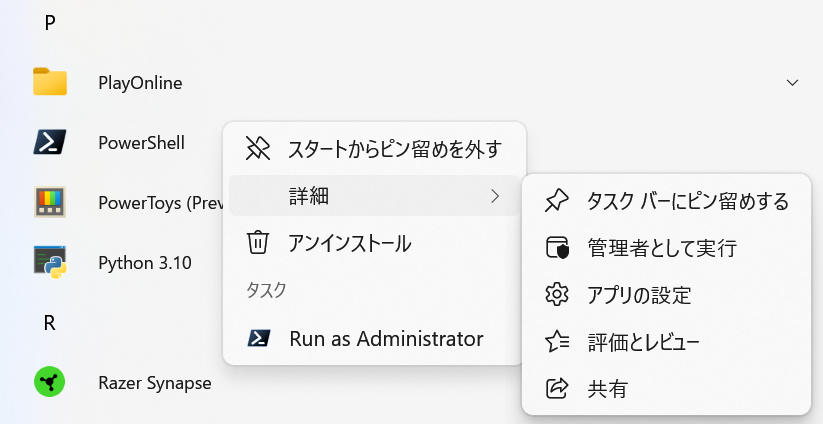This screenshot has height=424, width=823.
Task: Click the pin icon for タスク バーにピン留めする
Action: pos(557,201)
